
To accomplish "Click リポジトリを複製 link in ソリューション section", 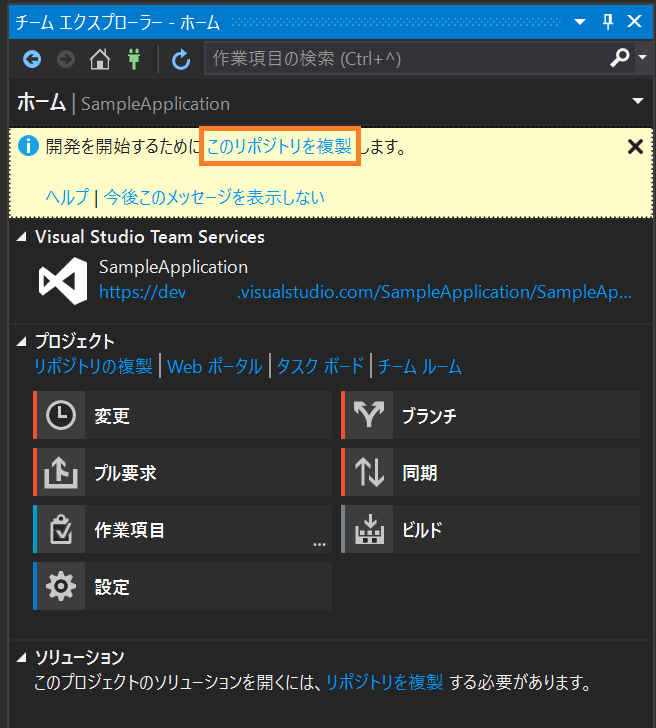I will (x=385, y=682).
